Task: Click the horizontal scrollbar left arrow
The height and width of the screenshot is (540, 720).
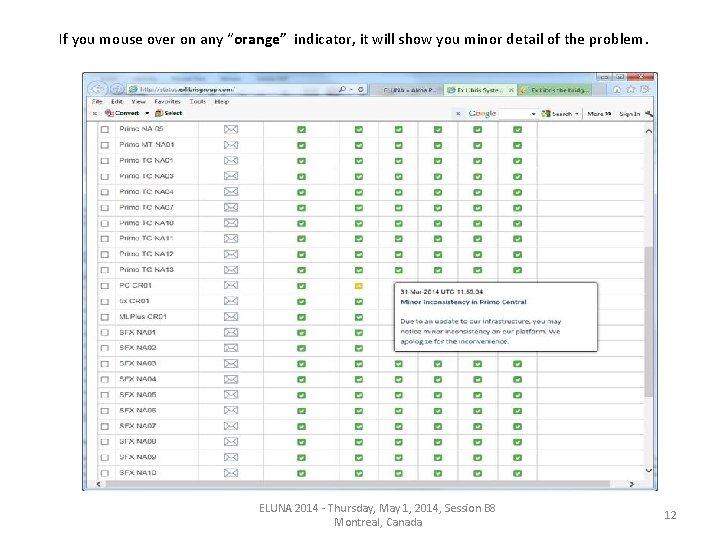Action: (99, 484)
